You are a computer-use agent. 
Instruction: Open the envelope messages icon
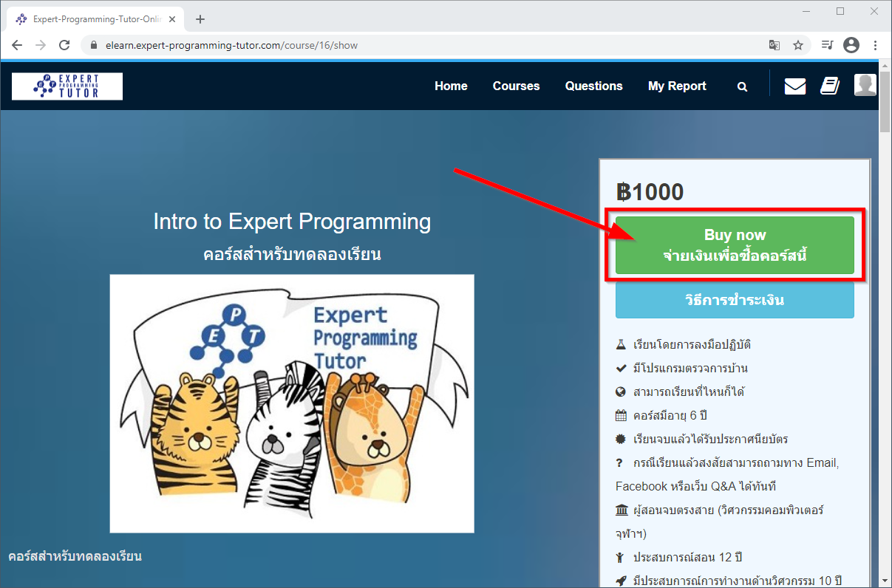pos(795,86)
